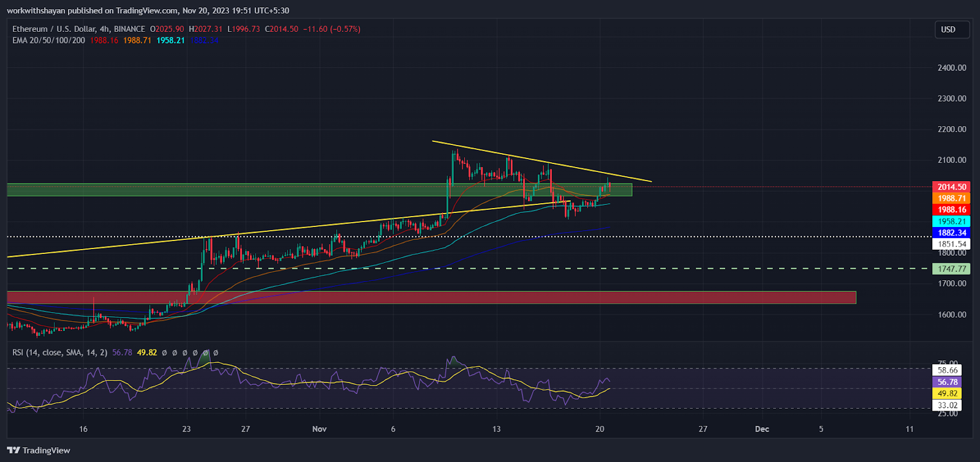The height and width of the screenshot is (462, 980).
Task: Click the purple 56.78 RSI value tag
Action: tap(947, 382)
